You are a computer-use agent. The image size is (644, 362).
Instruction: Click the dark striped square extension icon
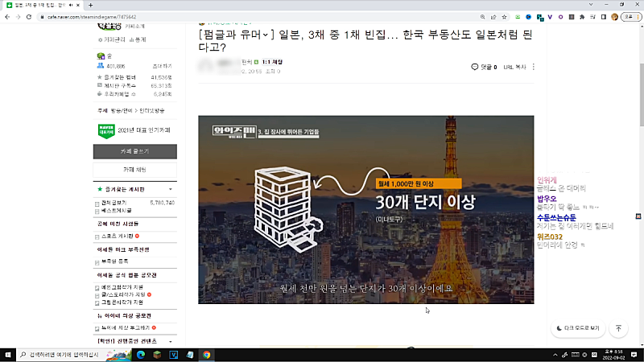tap(572, 17)
